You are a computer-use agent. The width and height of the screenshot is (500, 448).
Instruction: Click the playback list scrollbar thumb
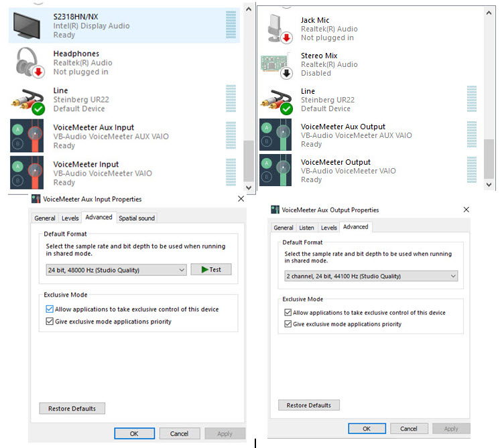pyautogui.click(x=249, y=161)
